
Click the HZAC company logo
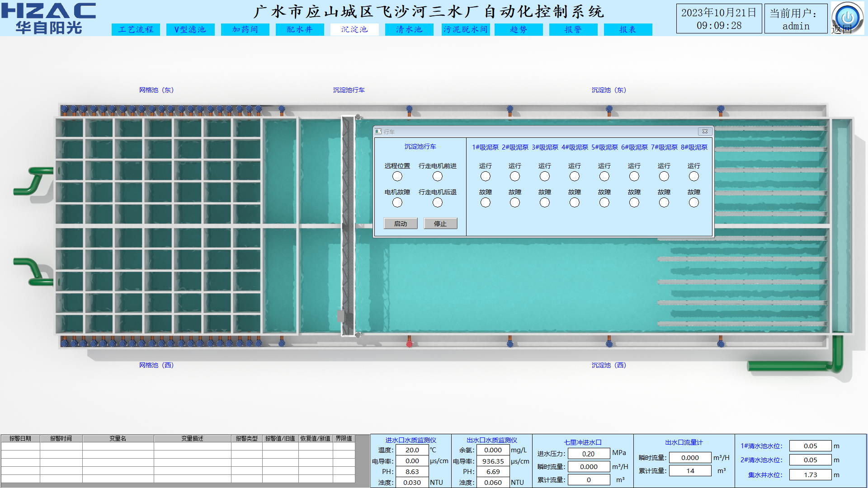(49, 18)
